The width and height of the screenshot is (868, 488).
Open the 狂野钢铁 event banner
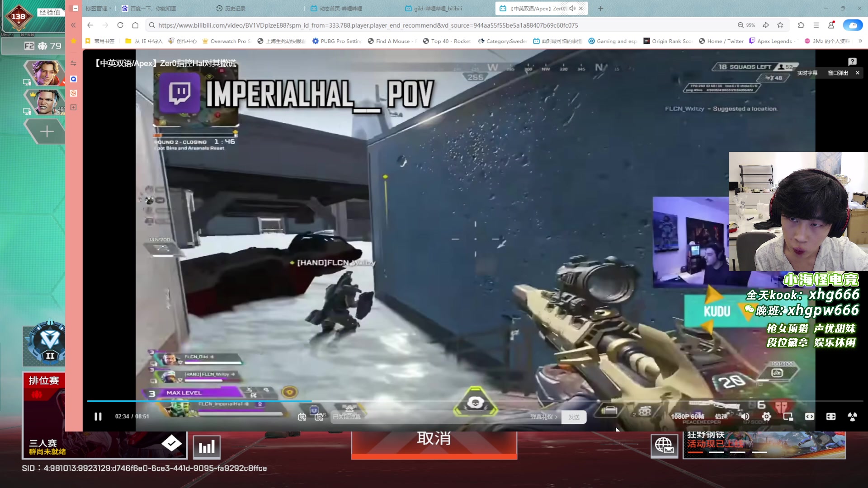(764, 445)
